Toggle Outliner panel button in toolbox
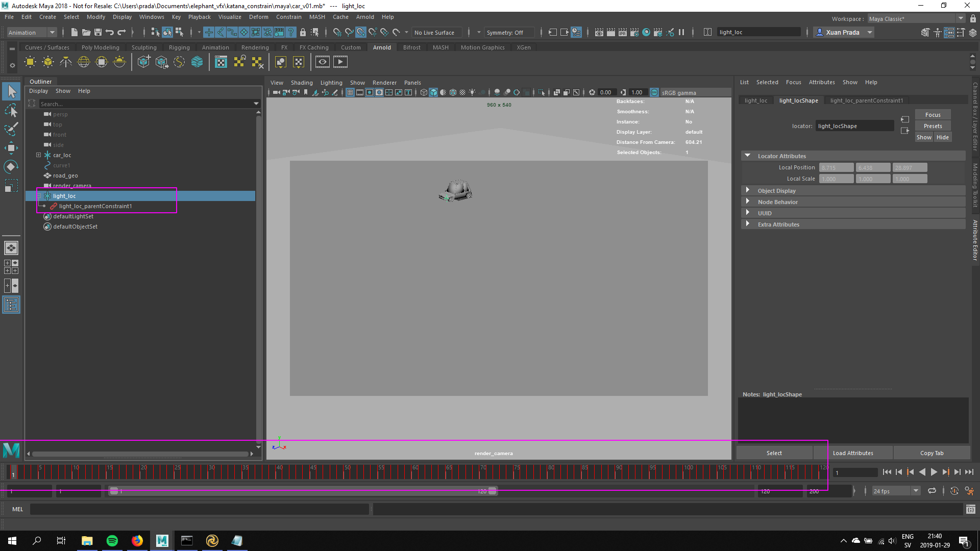Image resolution: width=980 pixels, height=551 pixels. pos(11,305)
